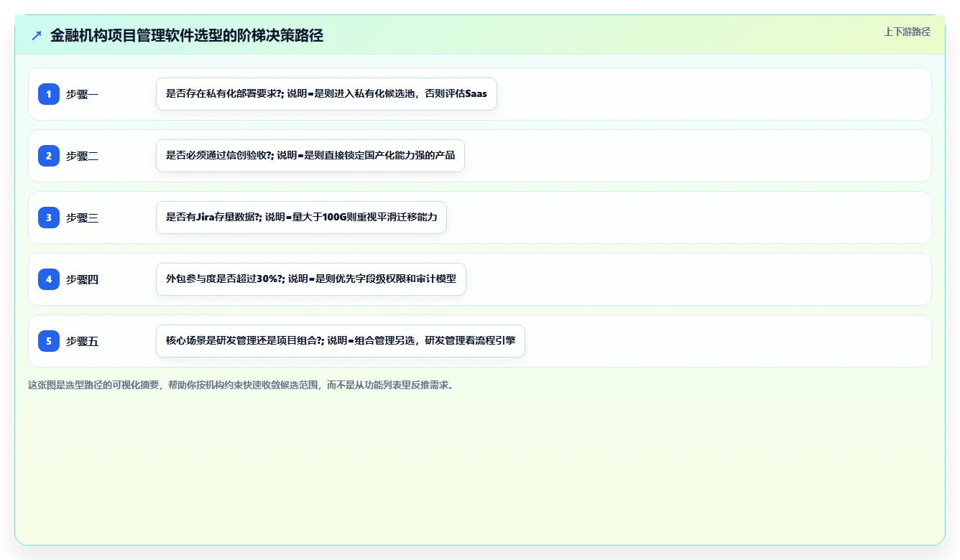Open the 外包参与度是否超过30% card

(311, 279)
